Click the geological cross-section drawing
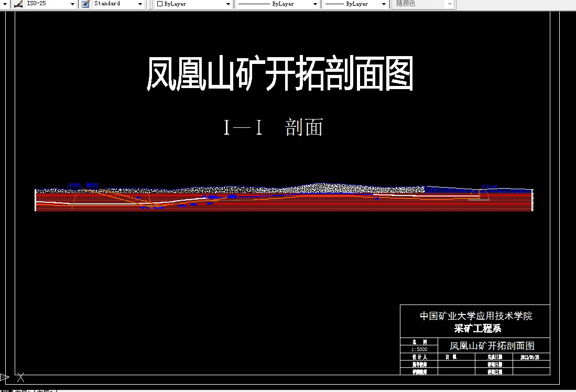Viewport: 576px width, 392px height. [283, 200]
